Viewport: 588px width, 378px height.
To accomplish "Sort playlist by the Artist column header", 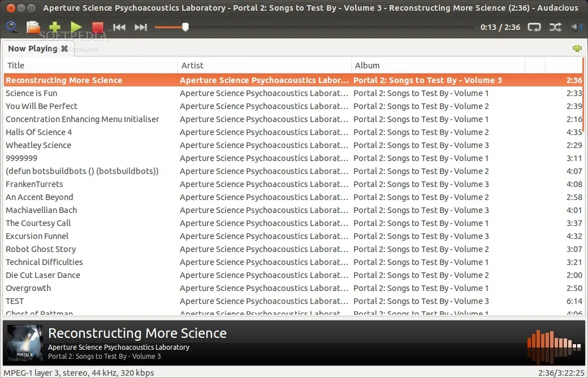I will [264, 66].
